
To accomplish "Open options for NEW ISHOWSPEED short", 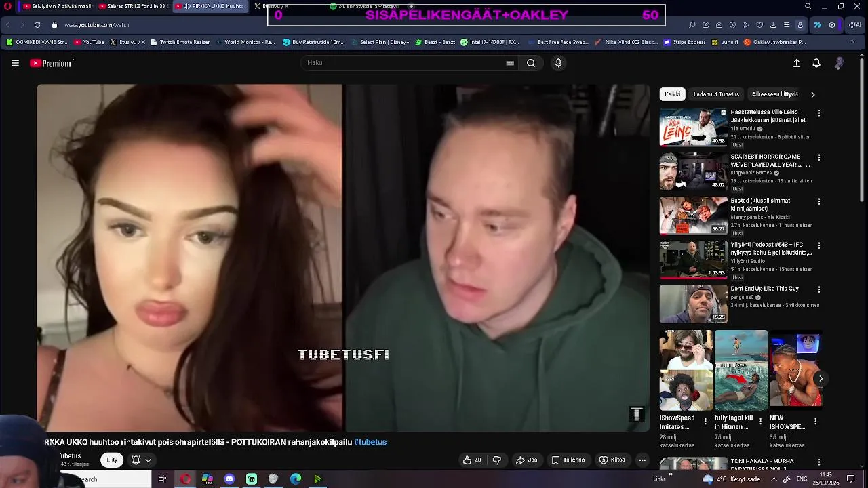I will (x=815, y=422).
